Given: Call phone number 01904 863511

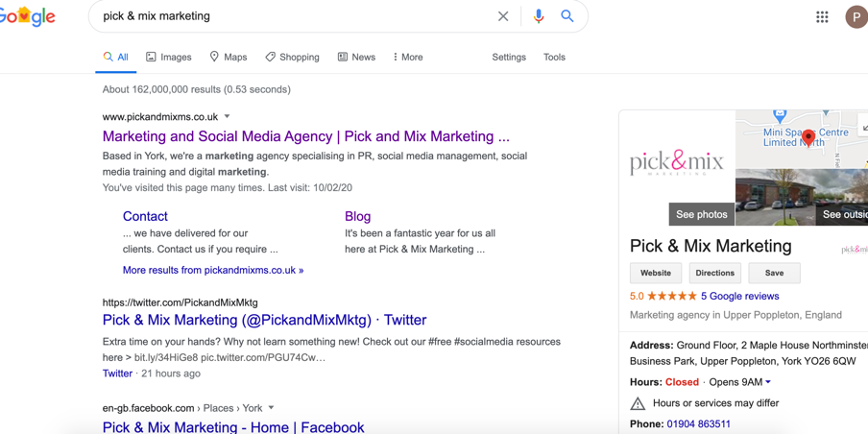Looking at the screenshot, I should pos(698,424).
